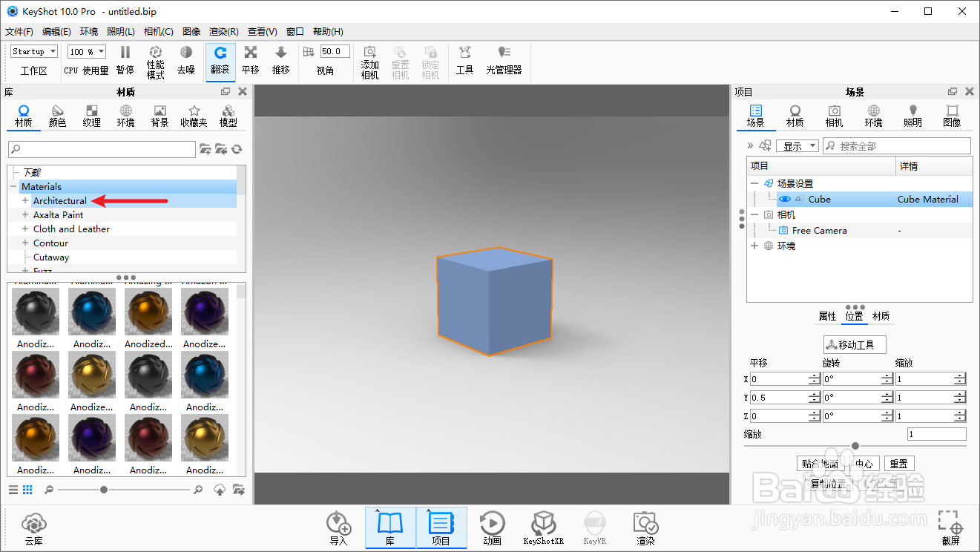Image resolution: width=980 pixels, height=552 pixels.
Task: Open the 模型 library tab
Action: [228, 116]
